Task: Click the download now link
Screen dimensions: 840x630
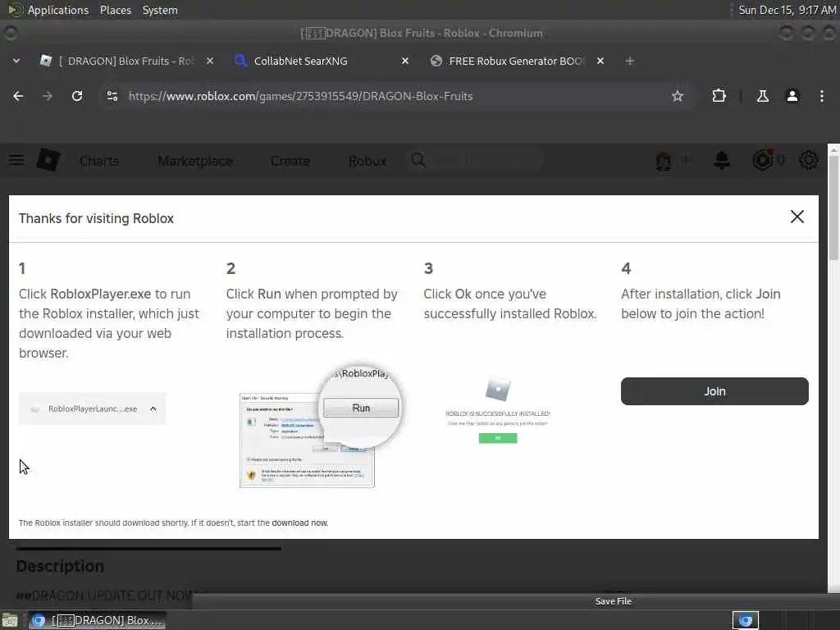Action: coord(299,523)
